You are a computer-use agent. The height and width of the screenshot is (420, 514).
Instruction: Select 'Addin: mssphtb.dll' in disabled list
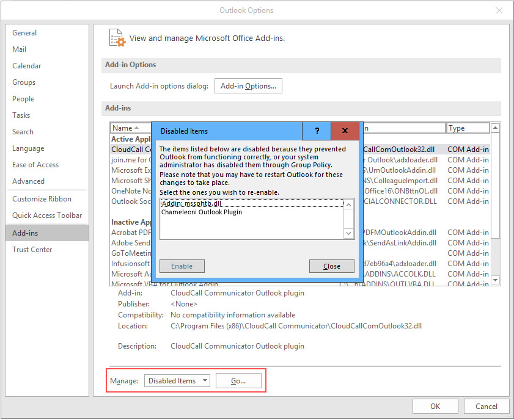[252, 203]
